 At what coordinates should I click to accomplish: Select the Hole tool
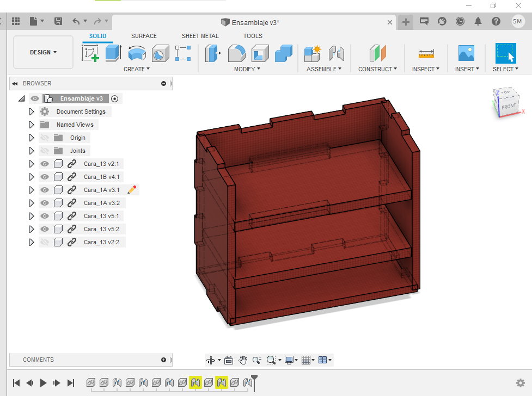[x=160, y=53]
